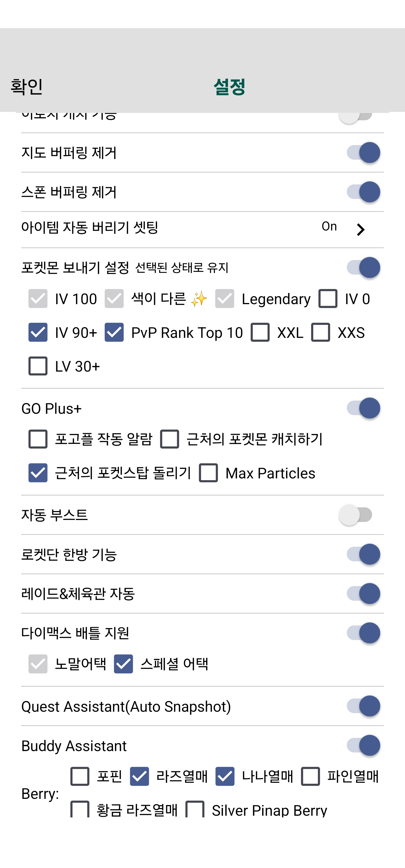Switch off the GO Plus+ toggle

pos(364,408)
